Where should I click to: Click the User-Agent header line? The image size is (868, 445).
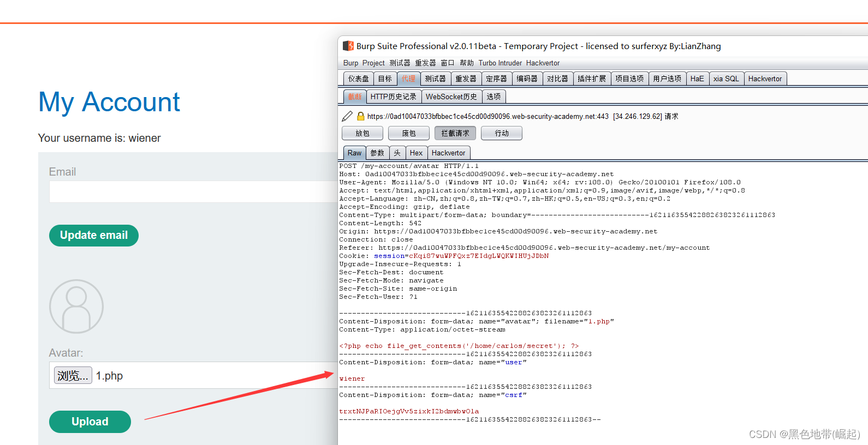540,182
